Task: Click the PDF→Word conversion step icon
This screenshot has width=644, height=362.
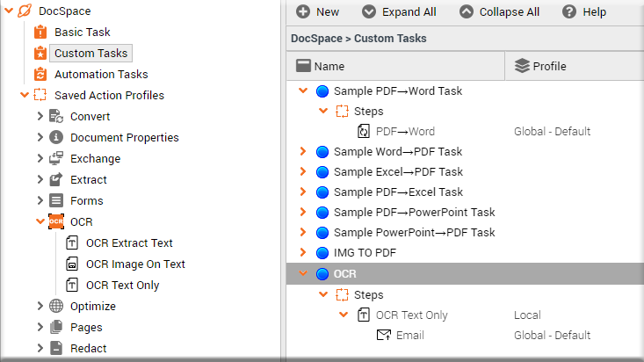Action: 364,132
